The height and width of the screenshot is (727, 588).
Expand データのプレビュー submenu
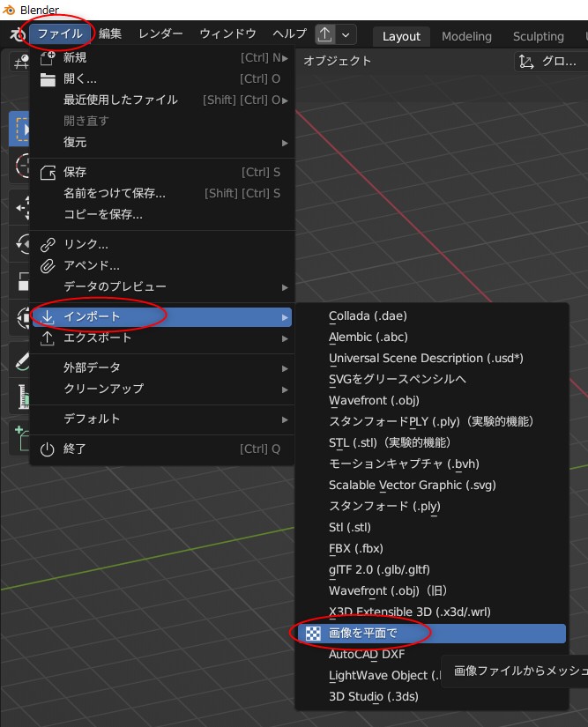pos(162,287)
